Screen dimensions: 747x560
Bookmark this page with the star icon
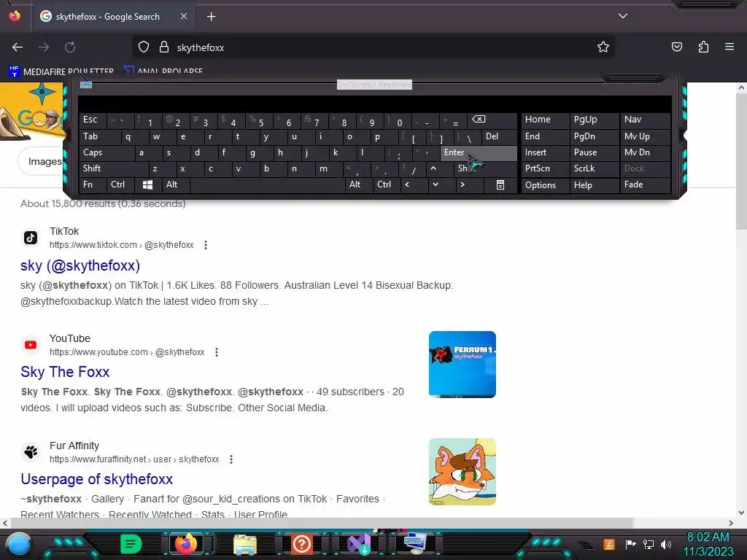pos(603,47)
